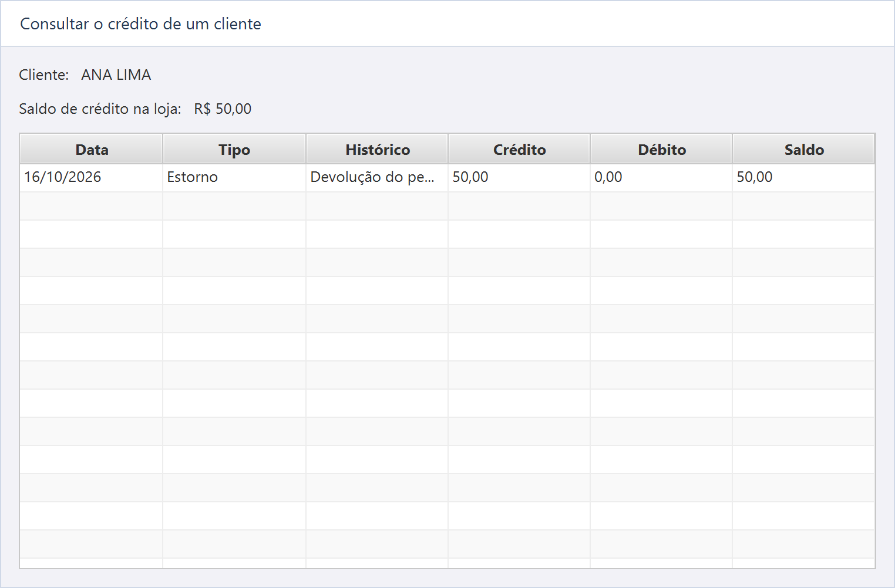Screen dimensions: 895x588
Task: Click the Débito column header
Action: 661,150
